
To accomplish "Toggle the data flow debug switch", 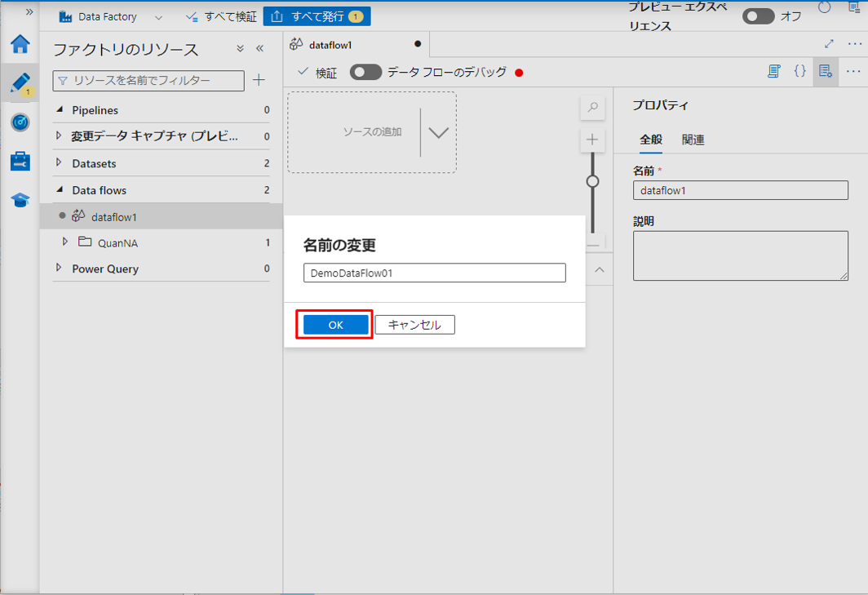I will (x=365, y=73).
